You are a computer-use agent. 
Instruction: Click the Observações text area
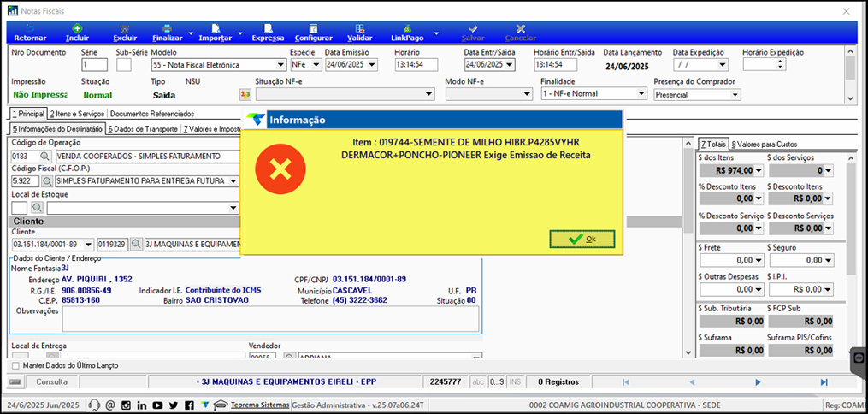(x=270, y=319)
